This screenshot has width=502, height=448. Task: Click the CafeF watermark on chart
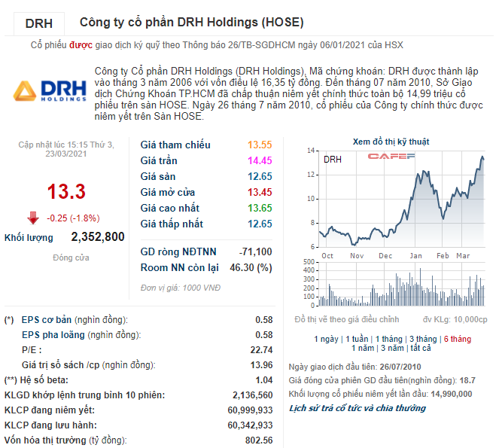click(x=391, y=157)
